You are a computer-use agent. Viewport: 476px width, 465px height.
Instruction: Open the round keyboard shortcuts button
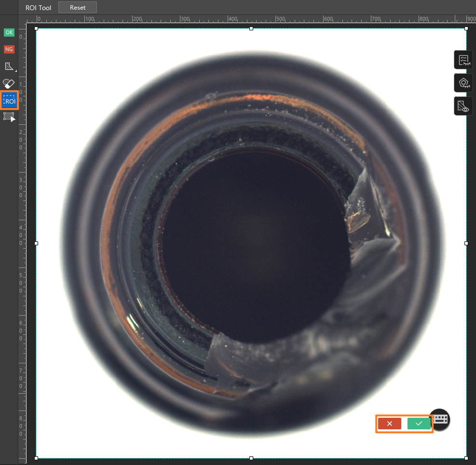440,420
